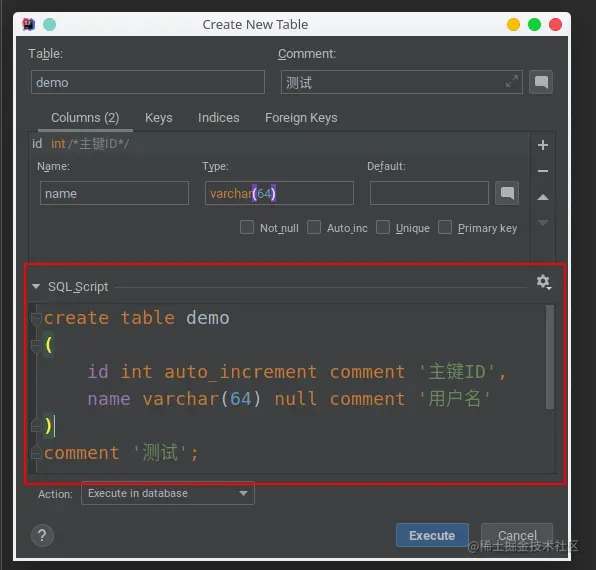Switch to the Keys tab
The image size is (596, 570).
pos(159,118)
